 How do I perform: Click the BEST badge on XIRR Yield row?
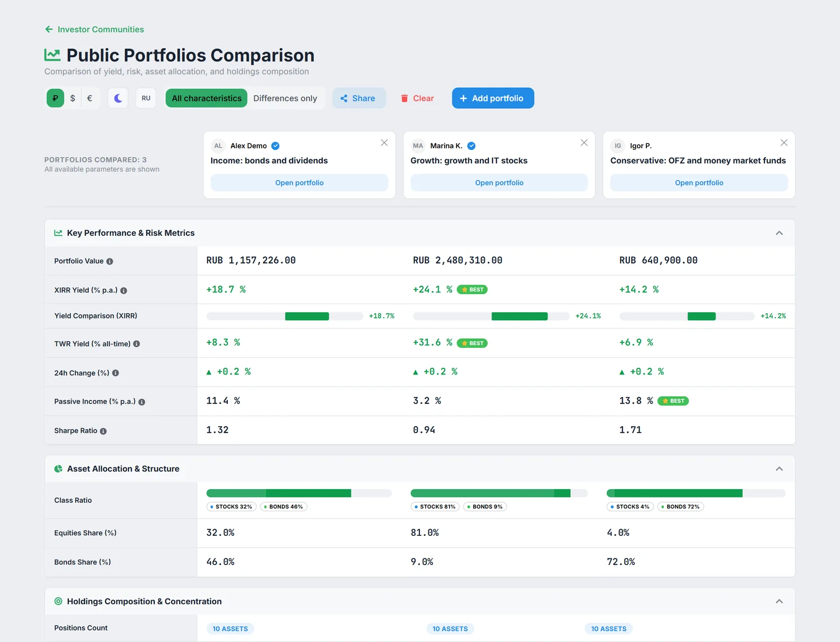click(472, 289)
